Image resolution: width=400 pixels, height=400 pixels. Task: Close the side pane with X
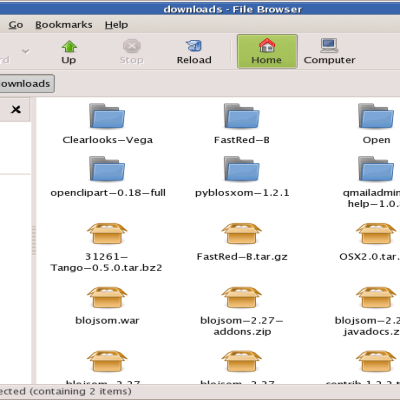point(16,109)
